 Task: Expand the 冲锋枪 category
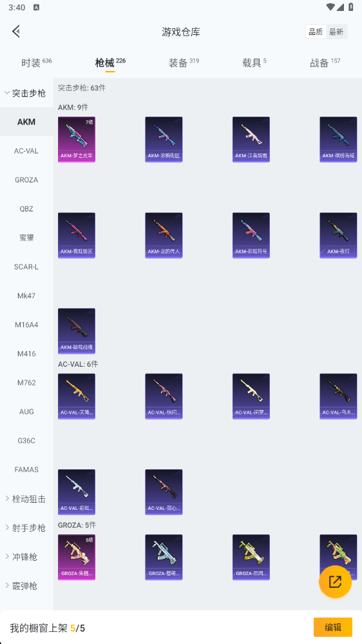pyautogui.click(x=26, y=557)
